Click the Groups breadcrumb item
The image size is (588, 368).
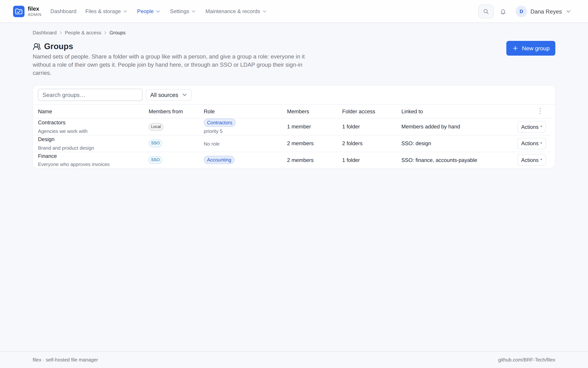coord(117,33)
